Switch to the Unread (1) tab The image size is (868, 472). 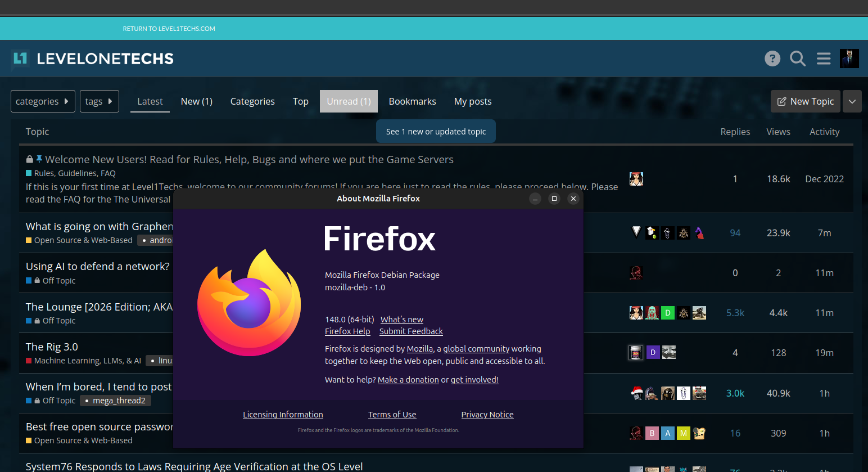[x=349, y=101]
